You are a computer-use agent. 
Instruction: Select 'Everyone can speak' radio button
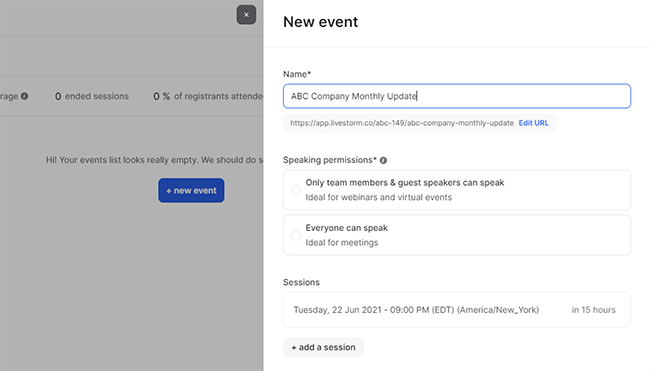296,235
